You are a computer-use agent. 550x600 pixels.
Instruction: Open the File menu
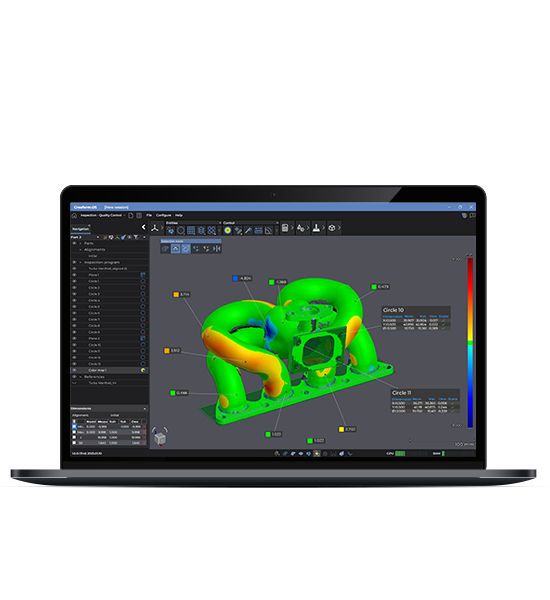149,215
